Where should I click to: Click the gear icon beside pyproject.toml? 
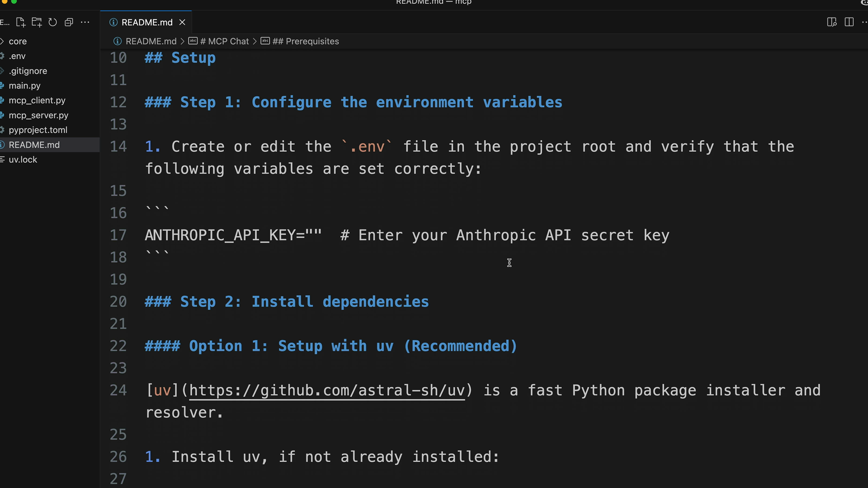click(2, 130)
